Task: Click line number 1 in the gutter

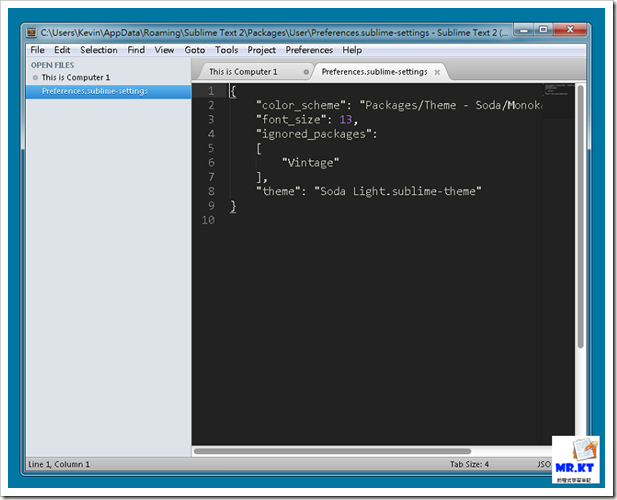Action: coord(211,91)
